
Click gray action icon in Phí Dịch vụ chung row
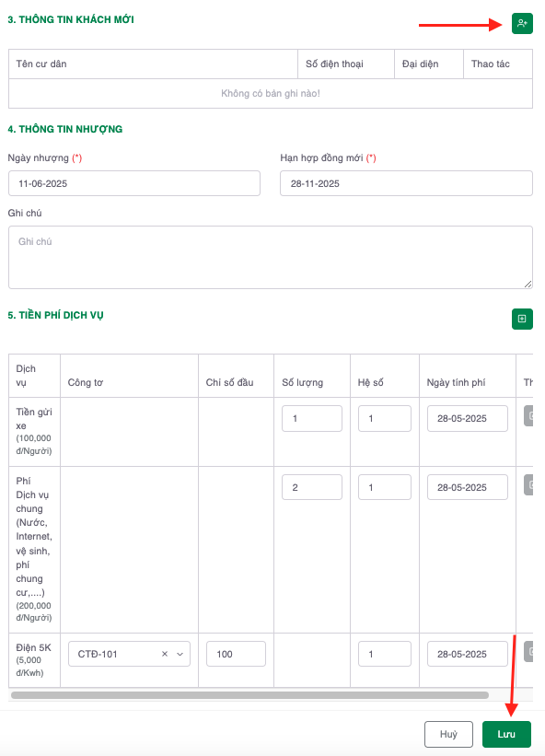point(528,485)
